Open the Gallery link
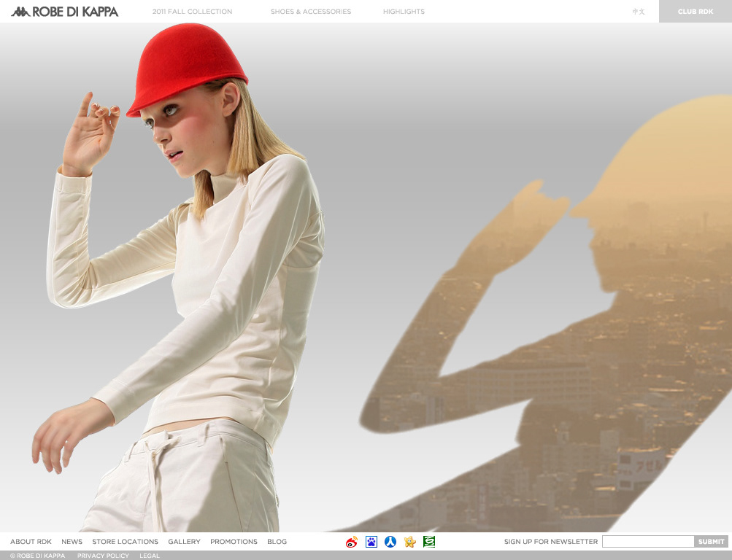The width and height of the screenshot is (732, 560). (x=184, y=542)
